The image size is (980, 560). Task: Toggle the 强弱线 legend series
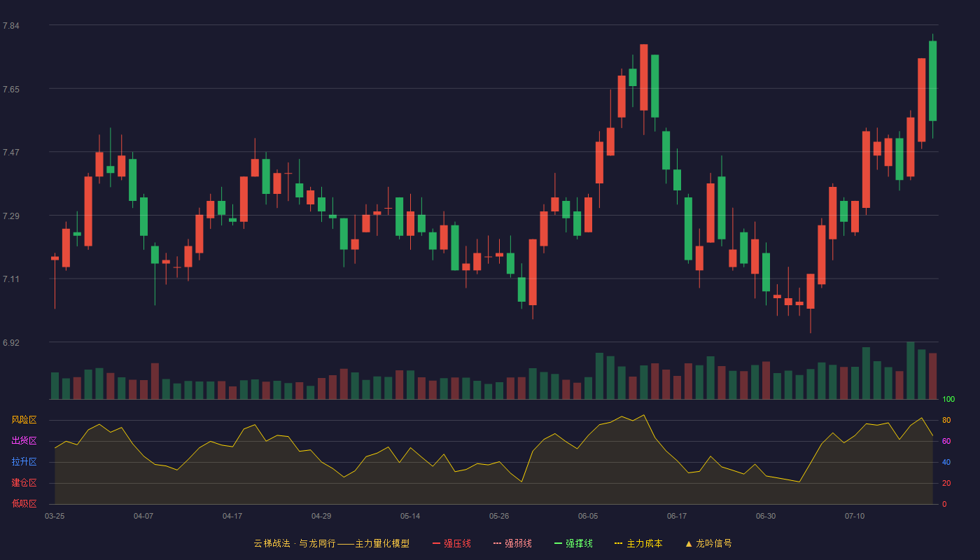pyautogui.click(x=512, y=543)
